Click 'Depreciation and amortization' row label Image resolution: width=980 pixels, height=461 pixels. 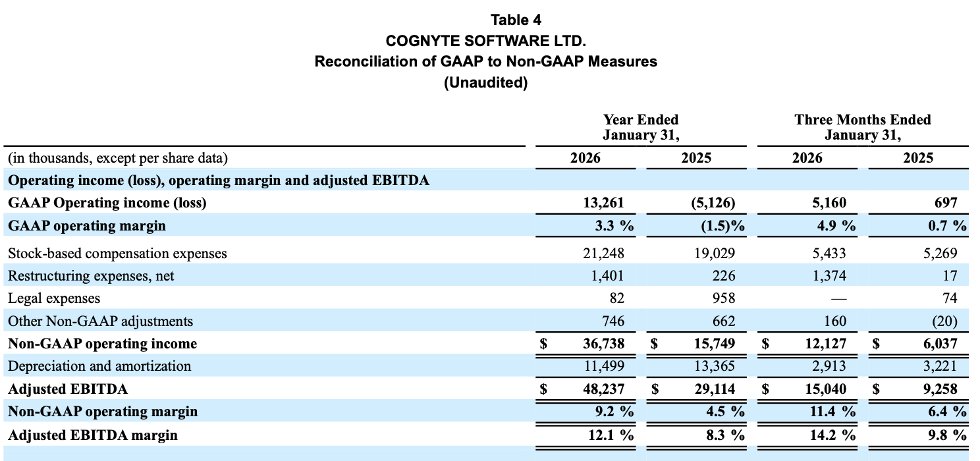click(x=99, y=366)
